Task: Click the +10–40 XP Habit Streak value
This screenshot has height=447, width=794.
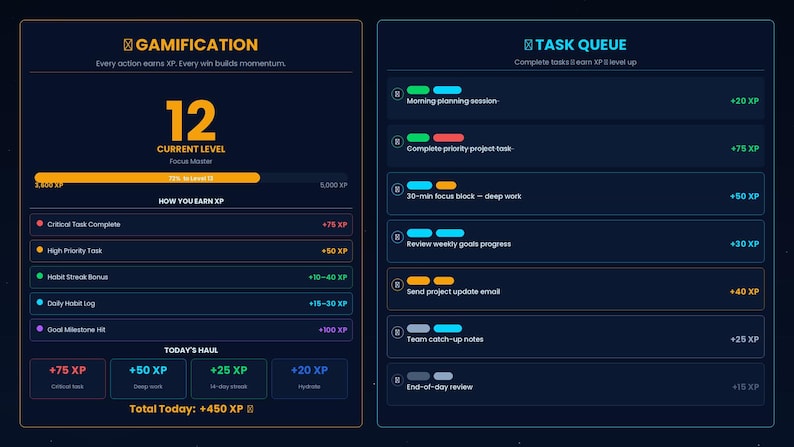Action: [328, 277]
